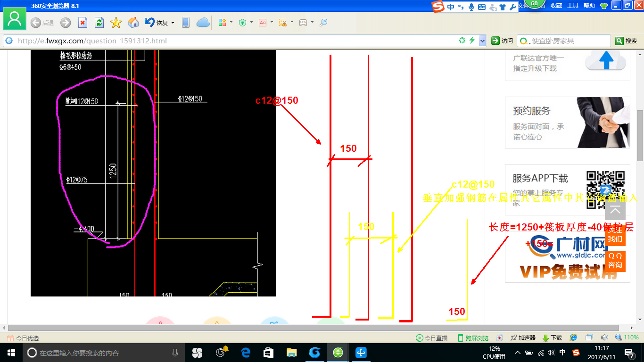Open the search-magnifier toolbar icon

pyautogui.click(x=323, y=22)
